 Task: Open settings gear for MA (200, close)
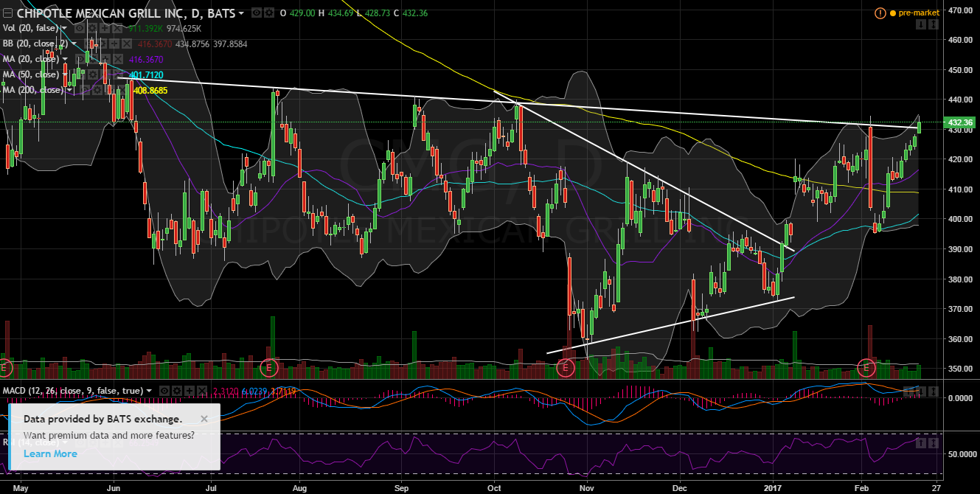[x=97, y=90]
